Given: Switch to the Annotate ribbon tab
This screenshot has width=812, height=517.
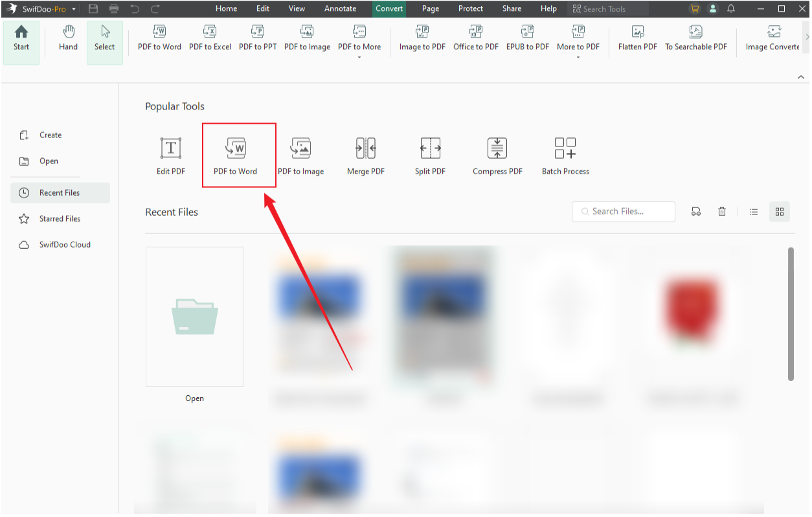Looking at the screenshot, I should click(x=341, y=8).
